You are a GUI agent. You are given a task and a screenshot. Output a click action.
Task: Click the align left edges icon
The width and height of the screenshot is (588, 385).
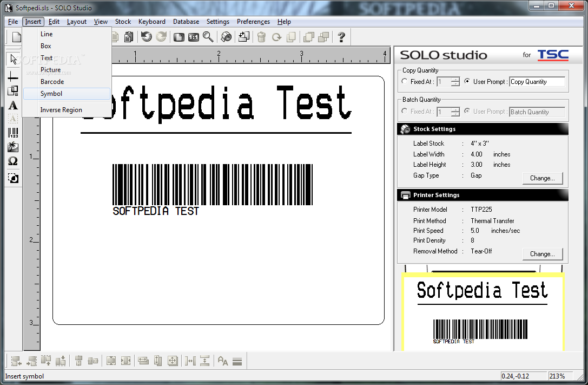click(16, 361)
